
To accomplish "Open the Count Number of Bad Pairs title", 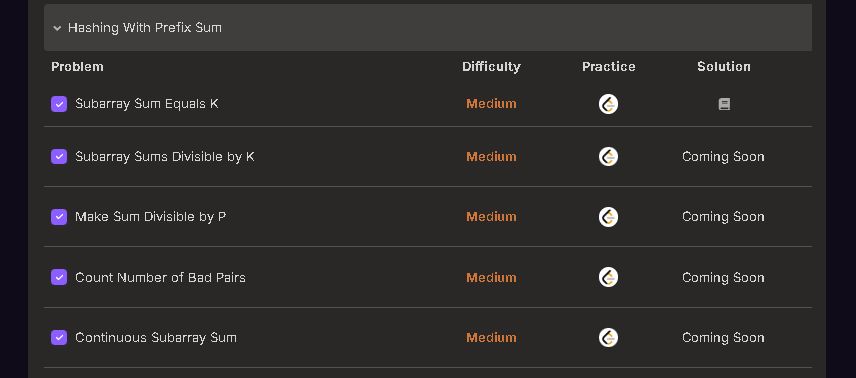I will tap(160, 277).
